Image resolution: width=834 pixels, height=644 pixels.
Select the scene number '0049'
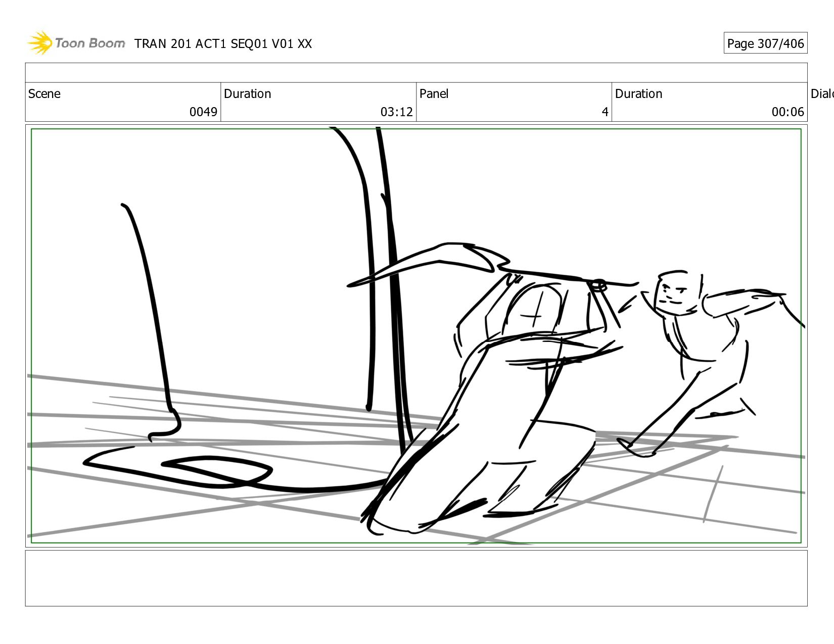pos(203,112)
